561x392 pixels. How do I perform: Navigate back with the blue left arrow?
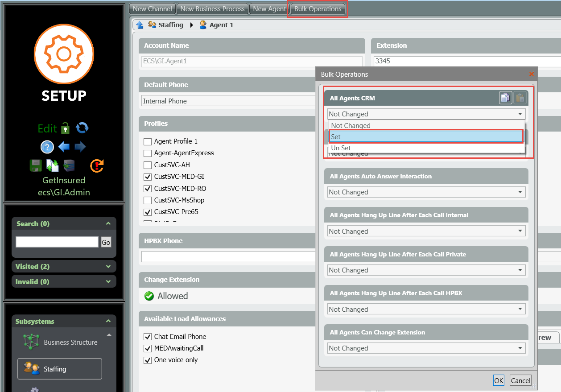(64, 147)
